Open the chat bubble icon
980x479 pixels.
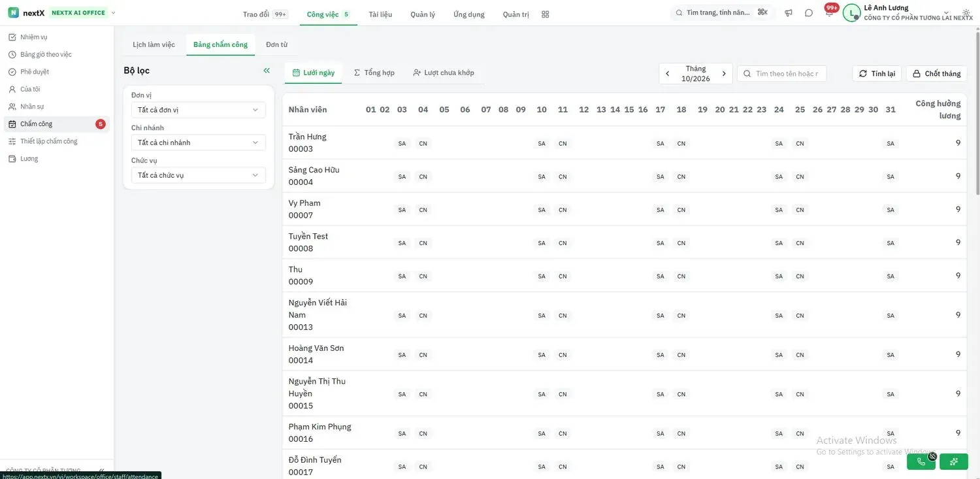pos(809,13)
